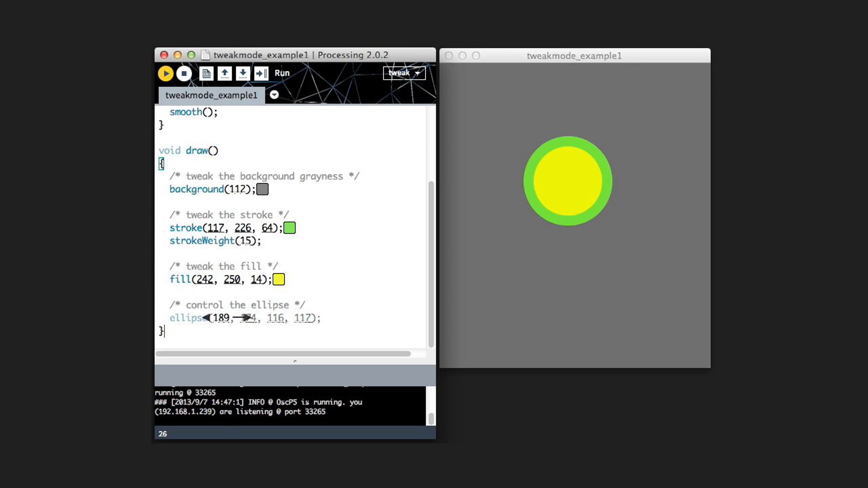Click the editor vertical scrollbar
The image size is (868, 488).
[x=431, y=264]
